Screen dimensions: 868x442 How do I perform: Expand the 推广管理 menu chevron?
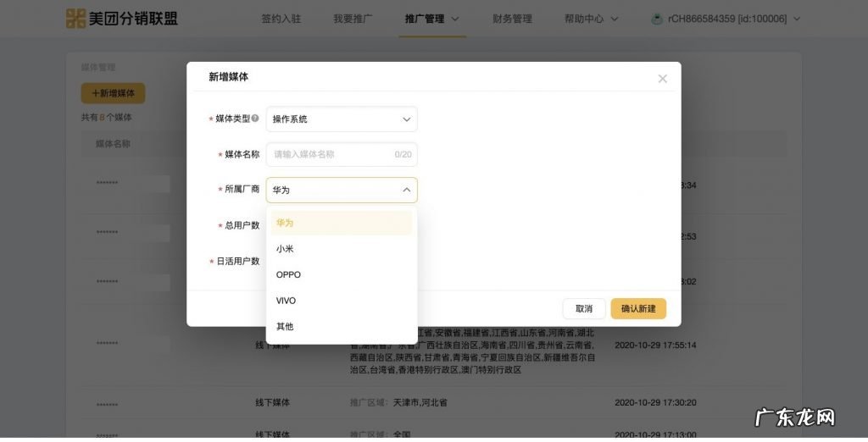pyautogui.click(x=455, y=19)
